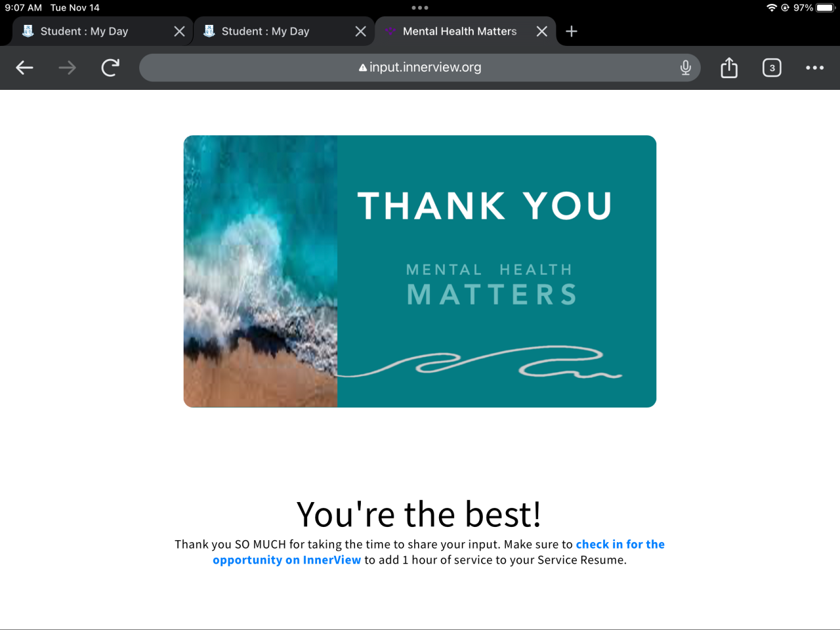The image size is (840, 630).
Task: Click the input.innerview.org address bar
Action: pyautogui.click(x=420, y=68)
